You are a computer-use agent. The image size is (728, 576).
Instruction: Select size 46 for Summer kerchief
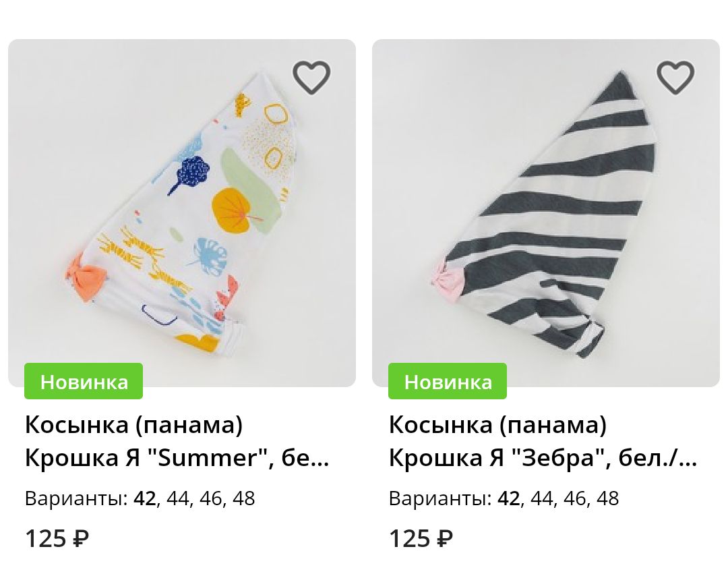[x=211, y=498]
